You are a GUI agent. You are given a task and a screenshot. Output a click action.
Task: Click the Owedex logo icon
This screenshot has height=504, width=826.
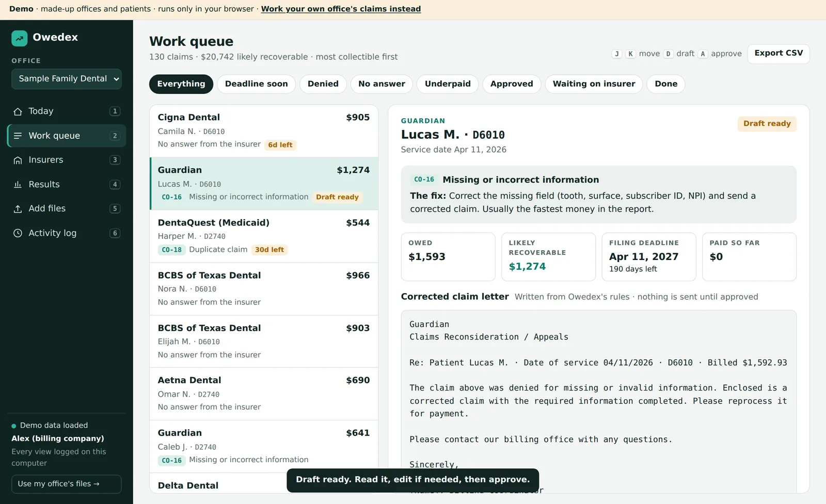coord(20,38)
